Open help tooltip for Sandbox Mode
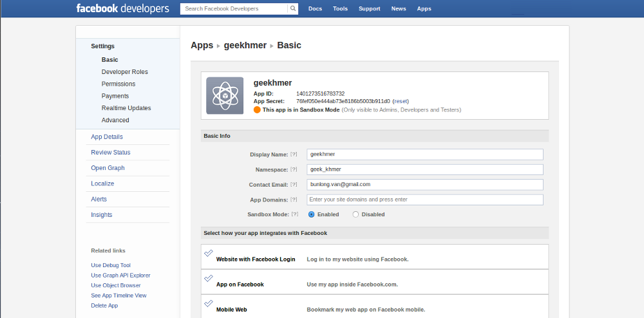644x318 pixels. pos(295,214)
